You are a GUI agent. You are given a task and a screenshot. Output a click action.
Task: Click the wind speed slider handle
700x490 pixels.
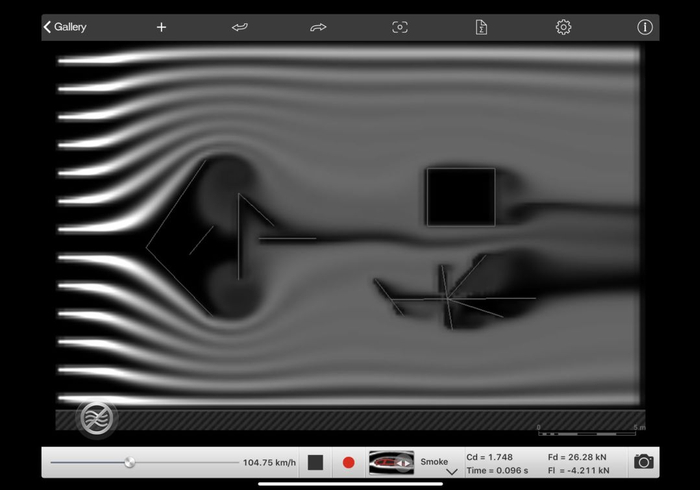[x=129, y=462]
